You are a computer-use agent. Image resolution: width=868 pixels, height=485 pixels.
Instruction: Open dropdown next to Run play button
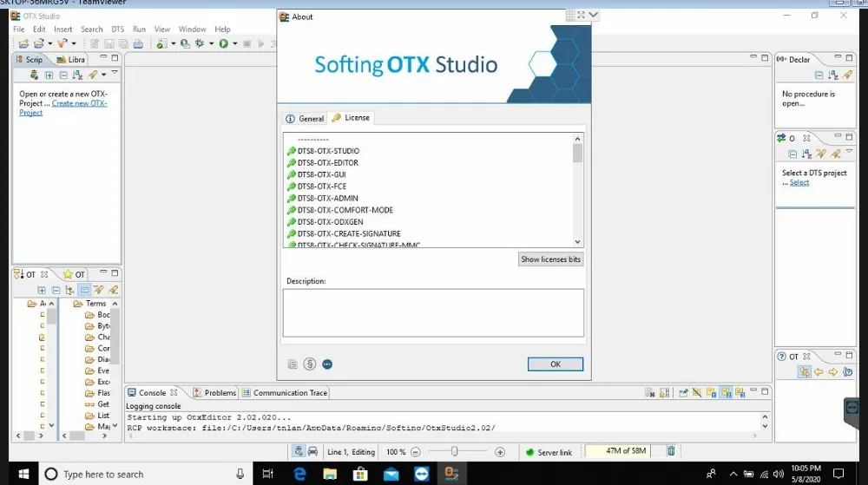[x=235, y=43]
